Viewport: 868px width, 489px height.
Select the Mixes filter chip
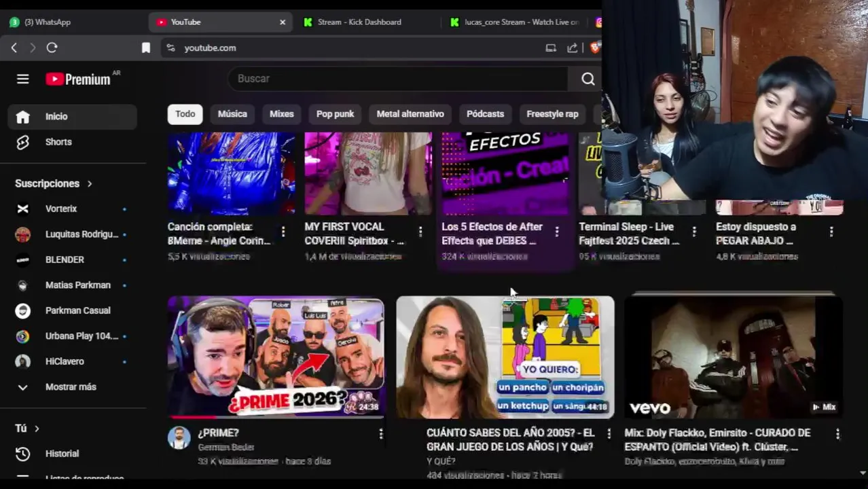(x=281, y=114)
